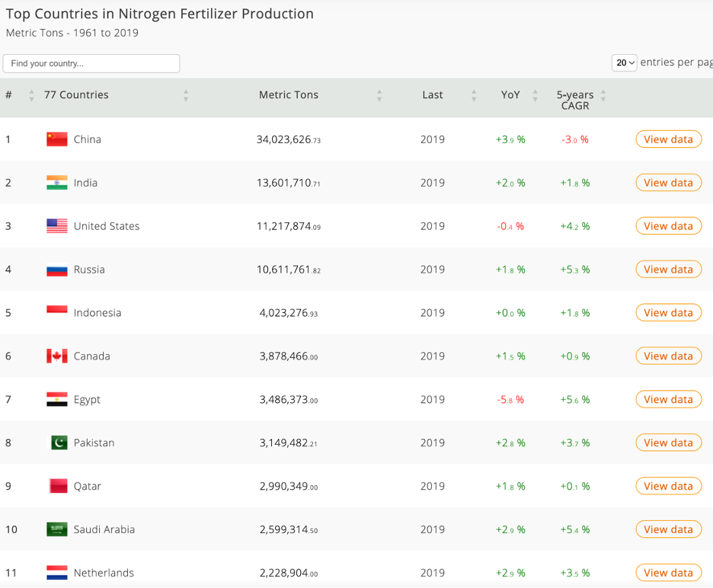Click the United States flag icon
The width and height of the screenshot is (713, 588).
point(57,226)
